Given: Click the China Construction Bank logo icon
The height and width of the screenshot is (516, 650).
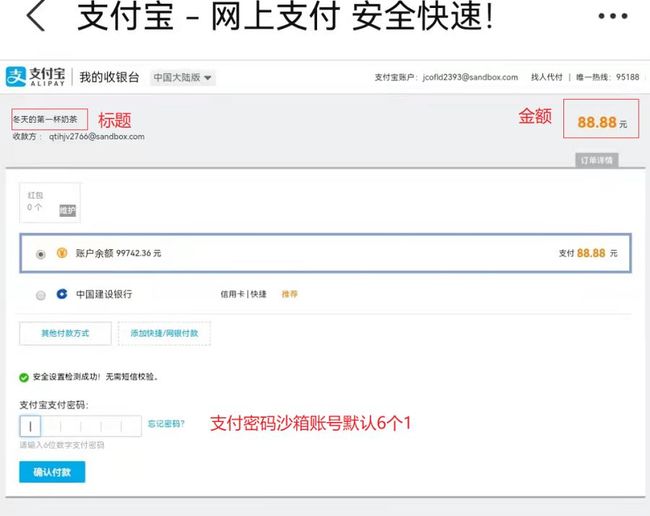Looking at the screenshot, I should [x=62, y=294].
